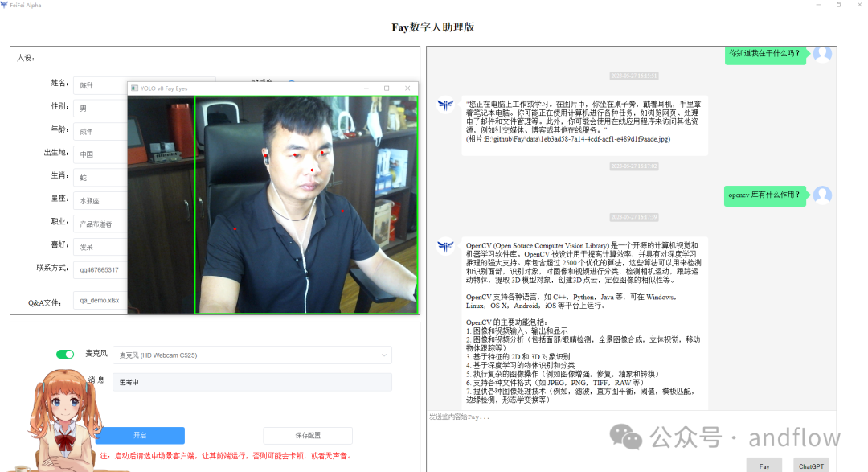This screenshot has height=472, width=868.
Task: Click the green '你知道我在干什么吗?' chat bubble
Action: click(x=765, y=54)
